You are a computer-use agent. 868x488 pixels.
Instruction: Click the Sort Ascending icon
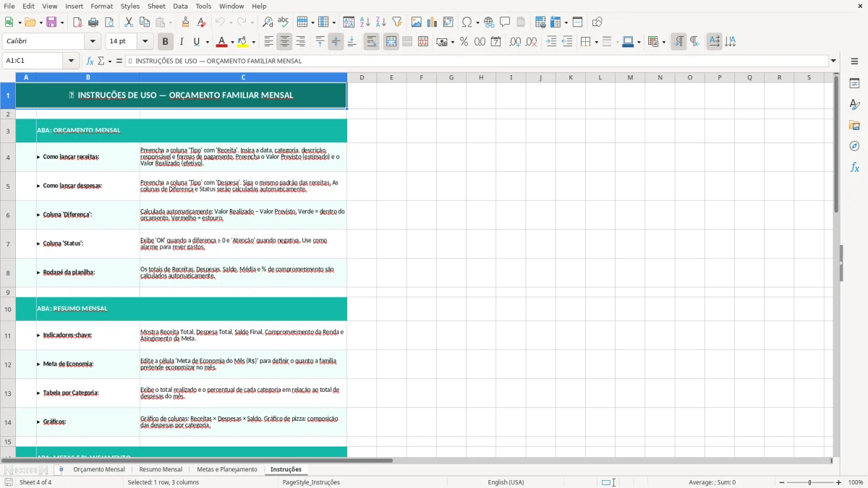pyautogui.click(x=365, y=22)
